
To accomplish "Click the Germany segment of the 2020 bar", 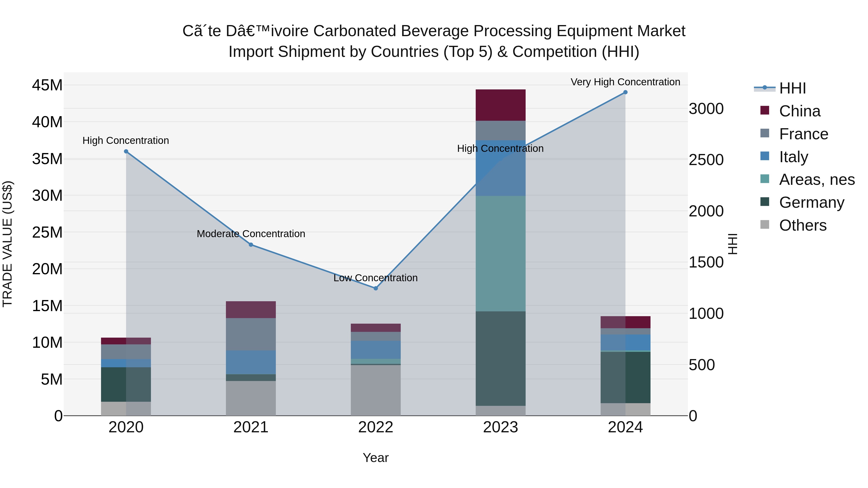I will click(x=126, y=385).
